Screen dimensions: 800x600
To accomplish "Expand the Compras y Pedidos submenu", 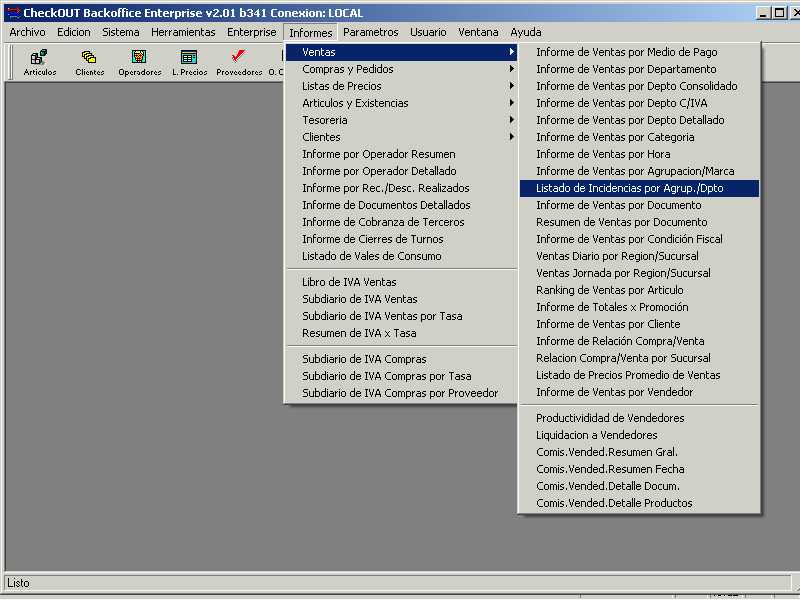I will (x=401, y=69).
